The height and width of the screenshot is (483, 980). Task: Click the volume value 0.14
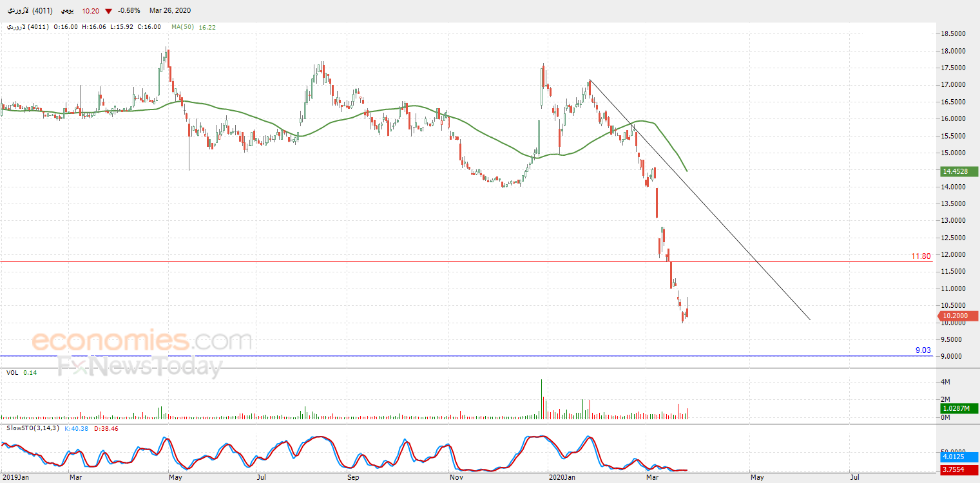point(30,373)
